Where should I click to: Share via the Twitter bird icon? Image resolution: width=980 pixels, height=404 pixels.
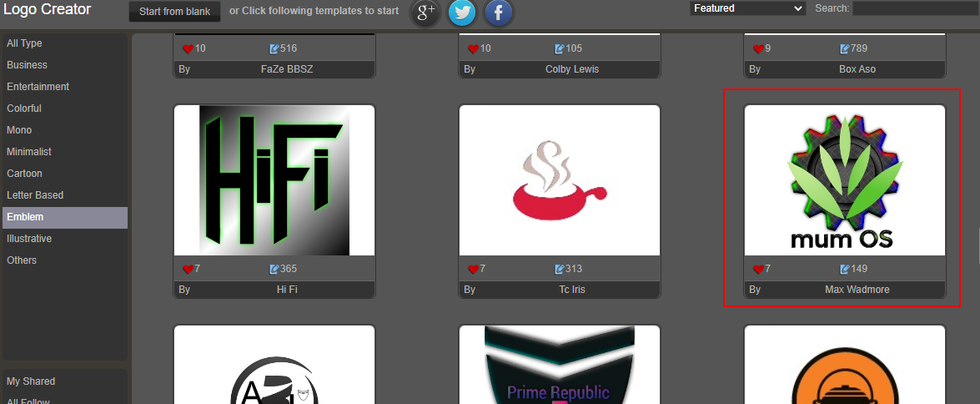point(462,12)
